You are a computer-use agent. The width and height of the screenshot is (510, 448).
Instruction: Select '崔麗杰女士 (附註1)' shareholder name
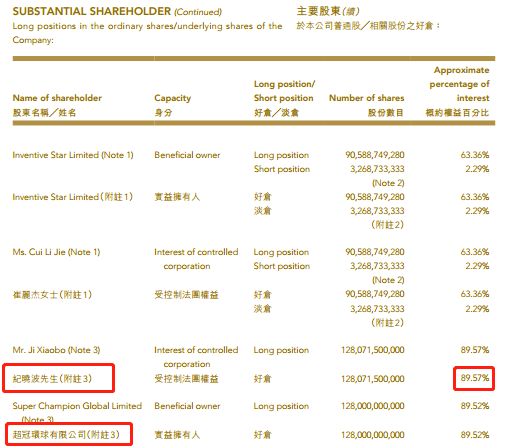click(52, 295)
